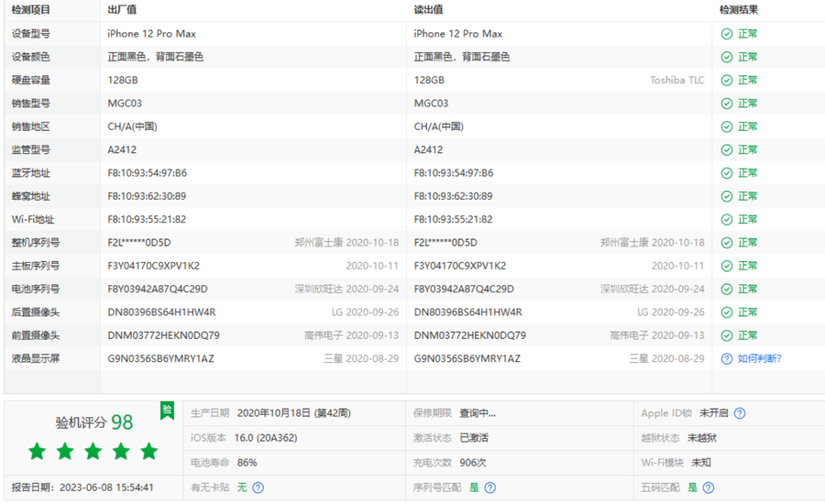This screenshot has height=504, width=825.
Task: Click the green check icon in Wi-Fi地址 row
Action: click(x=727, y=219)
